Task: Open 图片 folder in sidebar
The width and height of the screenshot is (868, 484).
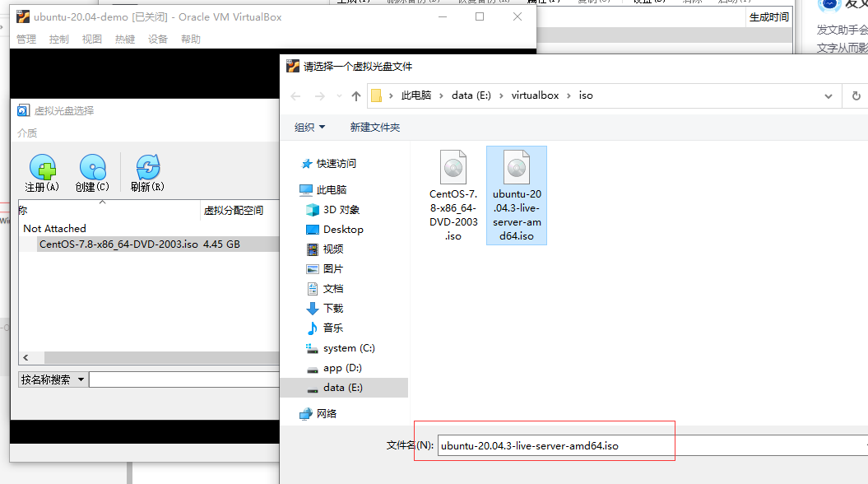Action: tap(325, 269)
